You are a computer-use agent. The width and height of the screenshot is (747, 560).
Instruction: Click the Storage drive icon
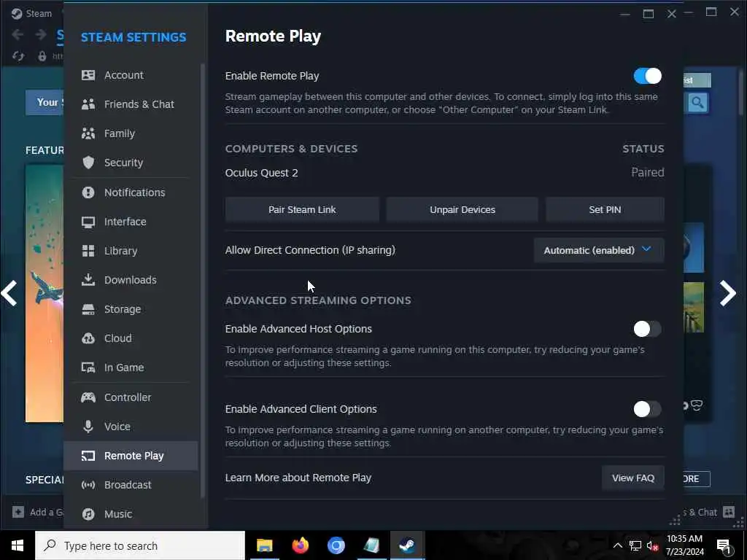88,309
